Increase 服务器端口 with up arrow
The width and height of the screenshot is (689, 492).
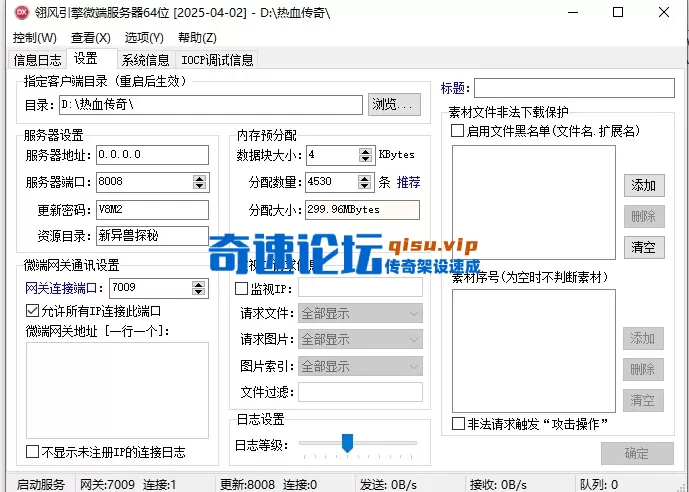point(199,178)
